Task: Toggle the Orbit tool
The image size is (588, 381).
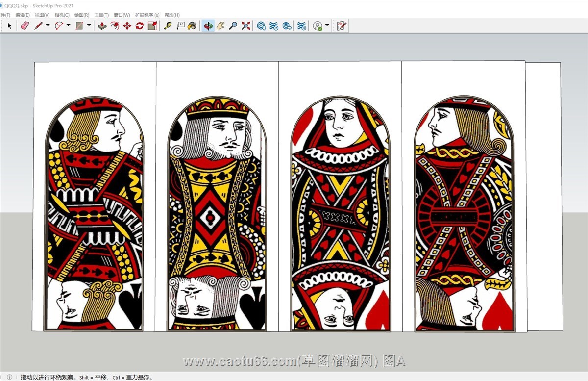Action: (208, 25)
